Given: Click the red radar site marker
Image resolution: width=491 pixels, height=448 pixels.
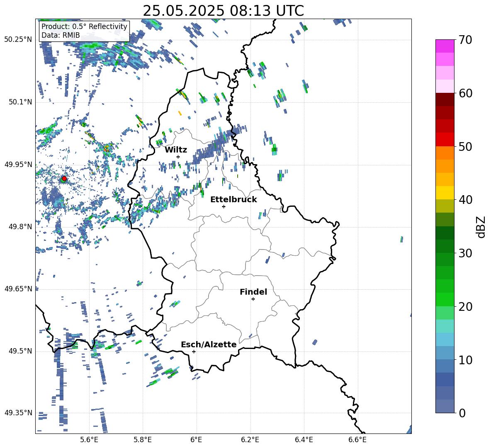Looking at the screenshot, I should 64,178.
